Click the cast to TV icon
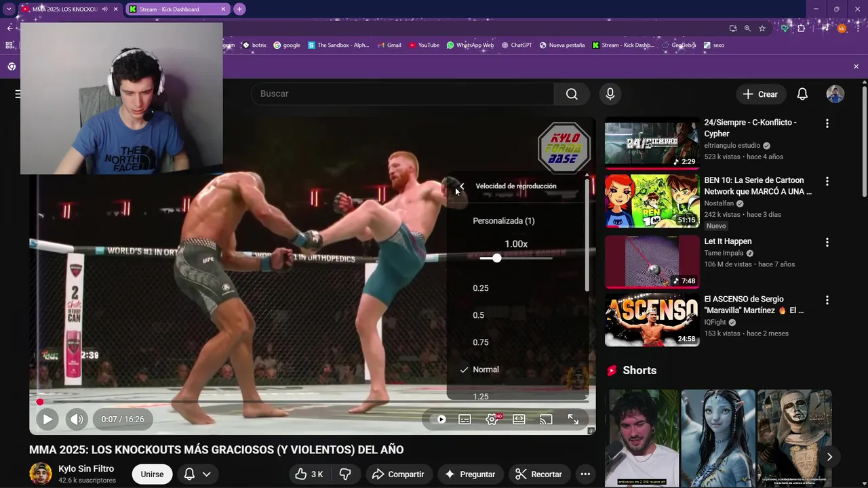 546,420
